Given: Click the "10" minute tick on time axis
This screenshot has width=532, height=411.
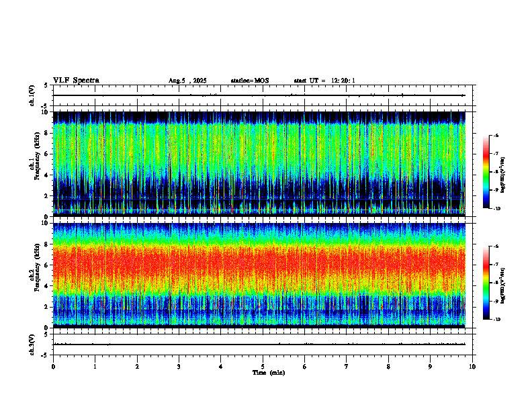Looking at the screenshot, I should (472, 367).
